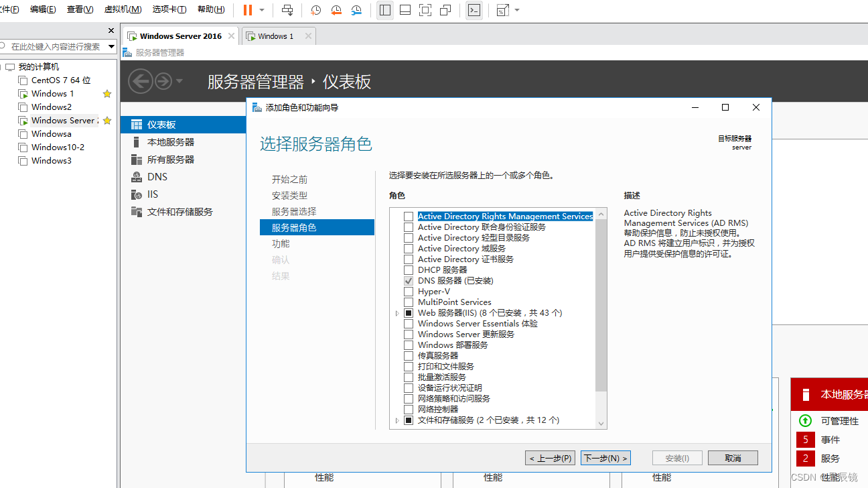Suspend the VM with the pause toolbar icon
Screen dimensions: 868x488
(247, 9)
